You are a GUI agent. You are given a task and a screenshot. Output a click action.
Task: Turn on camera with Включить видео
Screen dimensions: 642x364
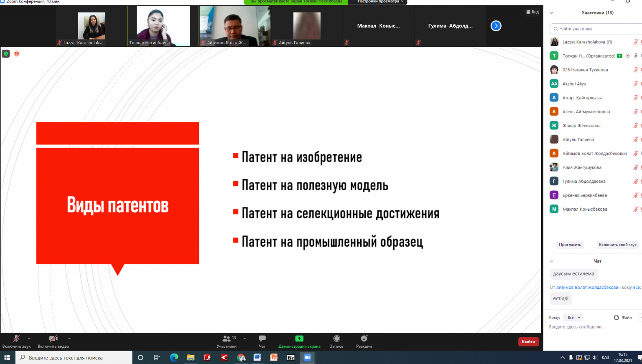point(53,339)
